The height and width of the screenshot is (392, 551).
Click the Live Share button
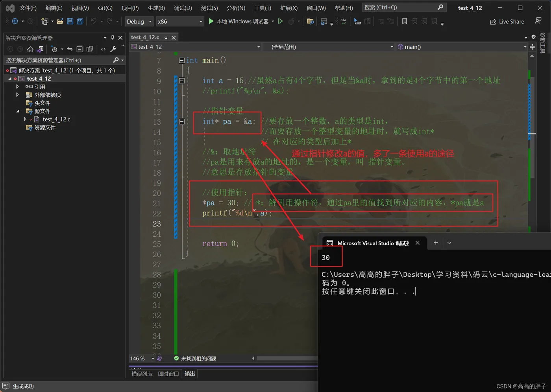click(507, 22)
